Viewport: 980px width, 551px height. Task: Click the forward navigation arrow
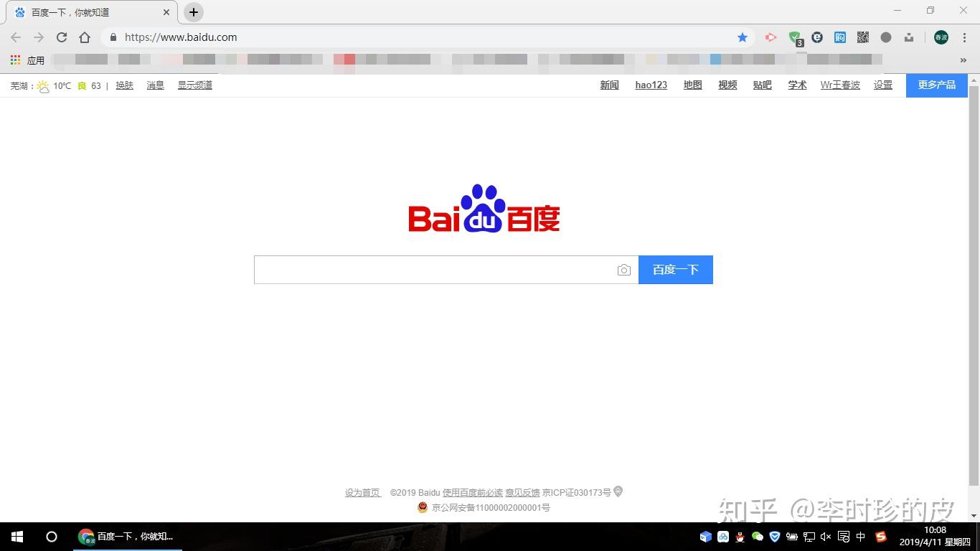tap(39, 37)
